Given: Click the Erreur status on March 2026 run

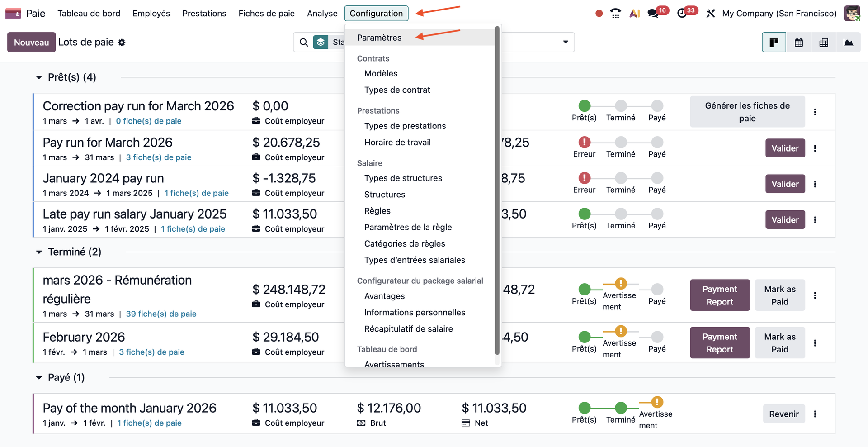Looking at the screenshot, I should point(584,143).
